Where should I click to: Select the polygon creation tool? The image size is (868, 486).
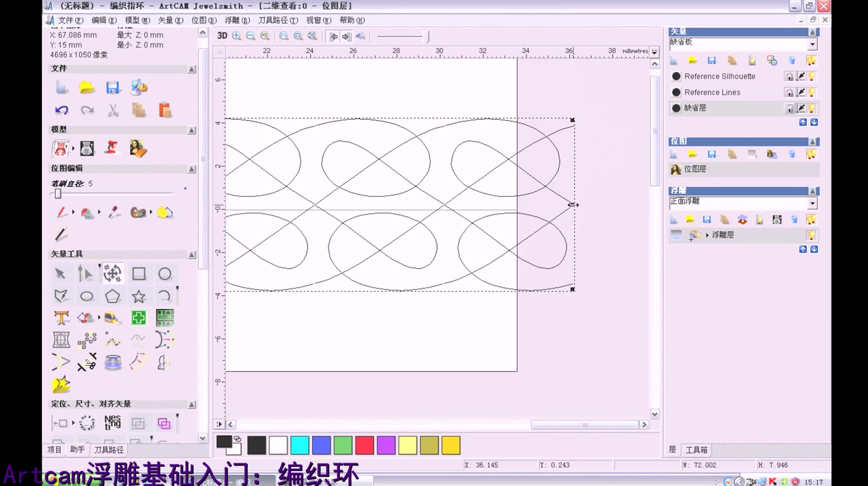113,295
